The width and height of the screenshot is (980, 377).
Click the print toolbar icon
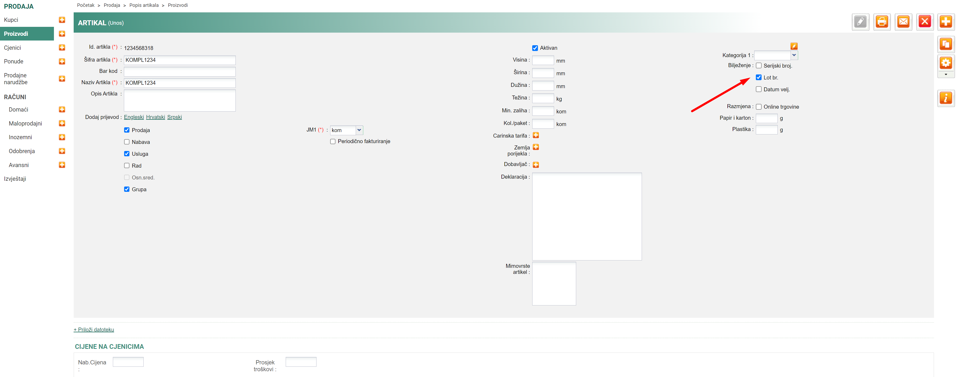882,22
